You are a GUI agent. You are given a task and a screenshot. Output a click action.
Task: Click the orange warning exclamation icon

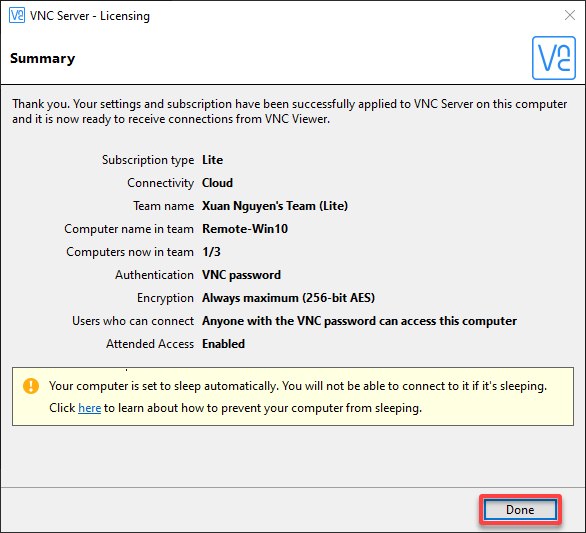point(31,386)
